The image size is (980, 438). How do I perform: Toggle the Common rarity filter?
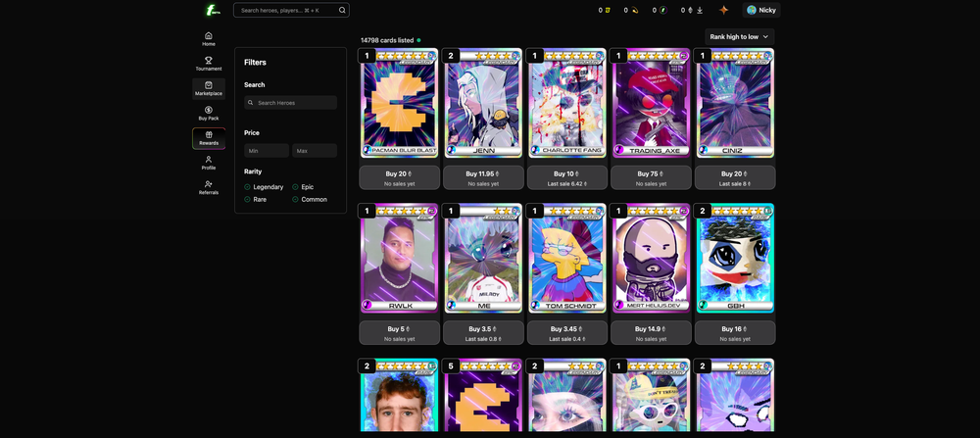(x=310, y=199)
